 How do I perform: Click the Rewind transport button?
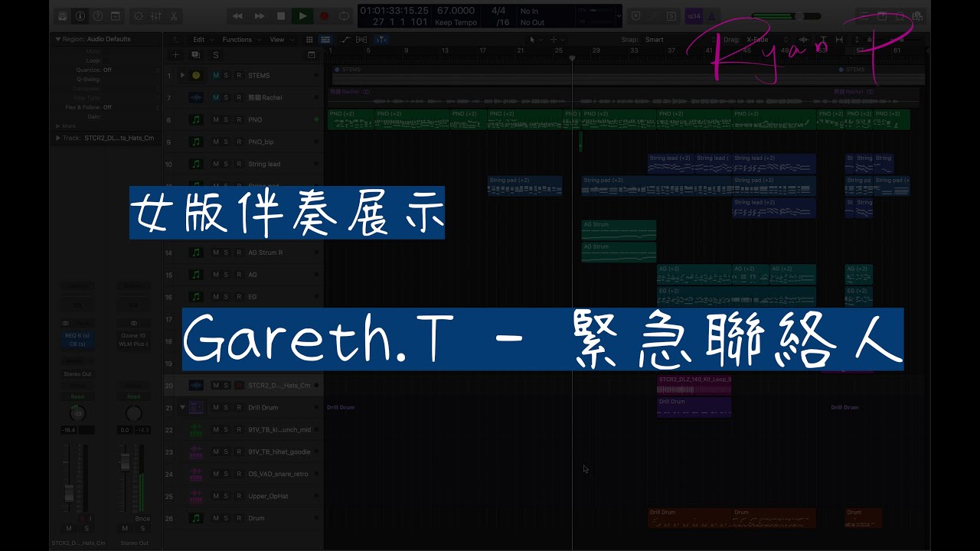238,16
